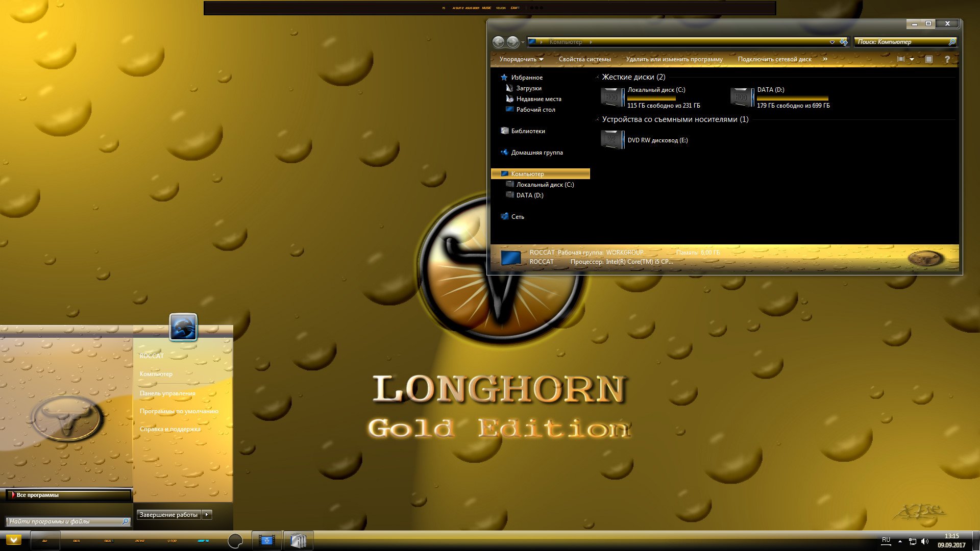980x551 pixels.
Task: Expand the address bar history dropdown
Action: tap(832, 42)
